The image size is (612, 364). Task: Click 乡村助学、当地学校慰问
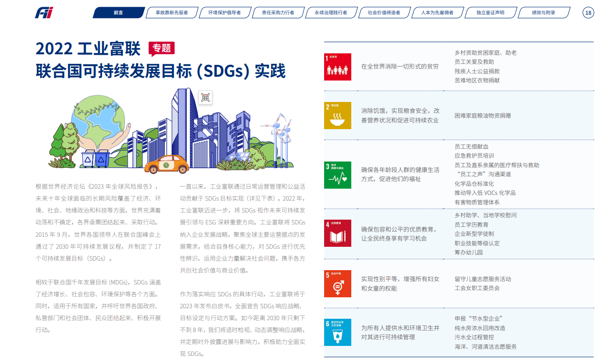pos(486,215)
